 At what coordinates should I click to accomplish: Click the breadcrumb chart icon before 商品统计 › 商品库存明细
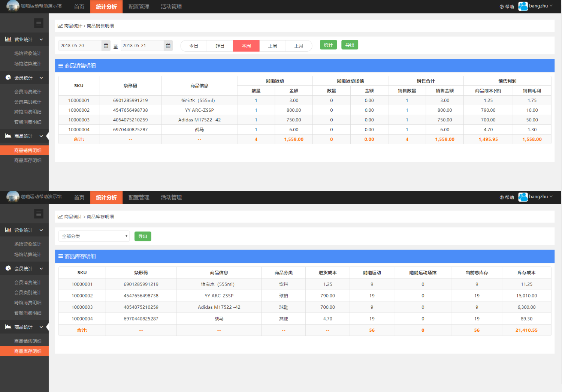click(60, 217)
